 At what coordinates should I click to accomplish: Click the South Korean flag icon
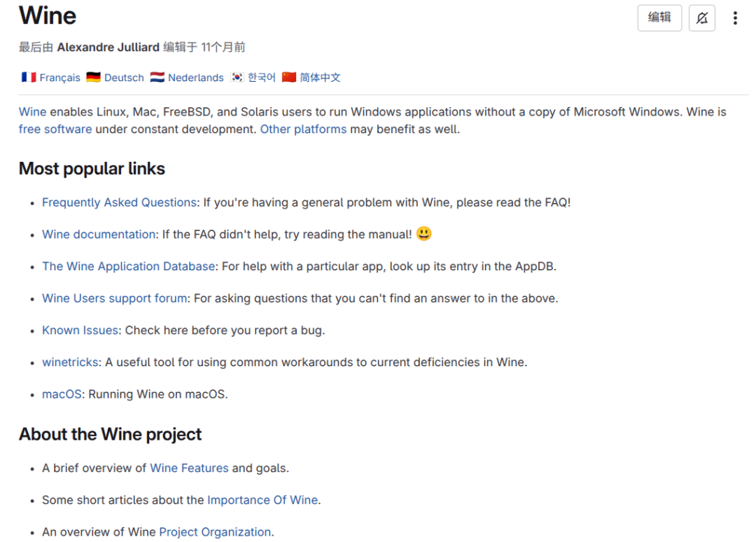(237, 77)
